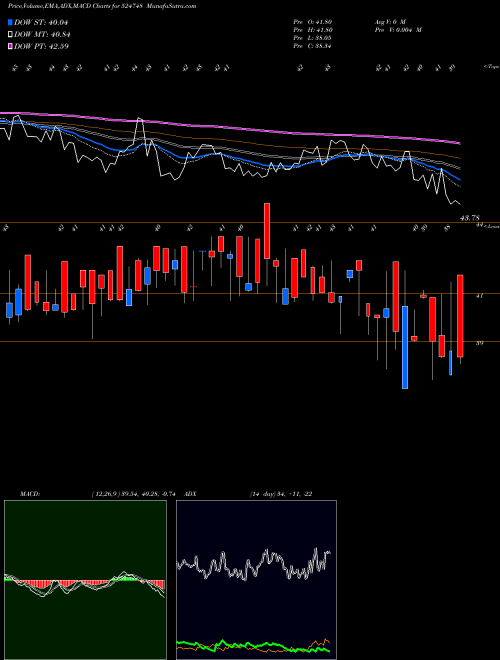Click the blue DOW ST legend swatch
This screenshot has height=660, width=500.
[x=11, y=23]
